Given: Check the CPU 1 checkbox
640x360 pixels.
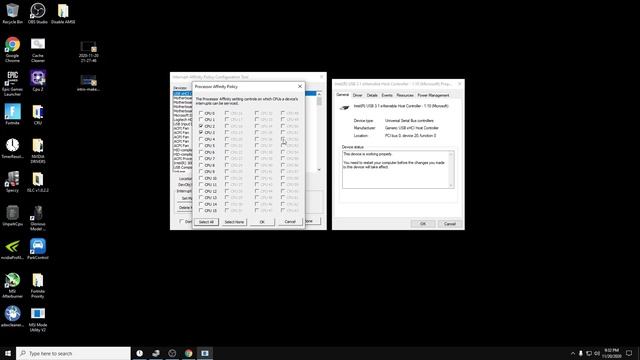Looking at the screenshot, I should [x=201, y=120].
